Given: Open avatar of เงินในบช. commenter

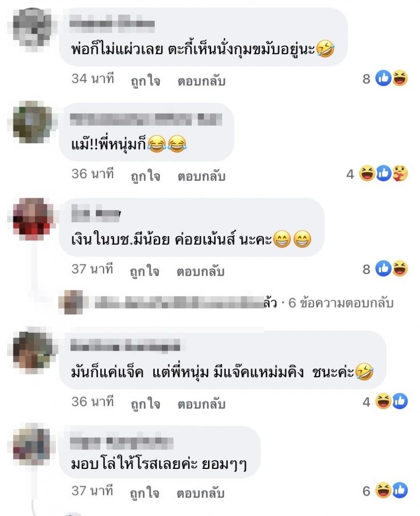Looking at the screenshot, I should click(x=32, y=218).
